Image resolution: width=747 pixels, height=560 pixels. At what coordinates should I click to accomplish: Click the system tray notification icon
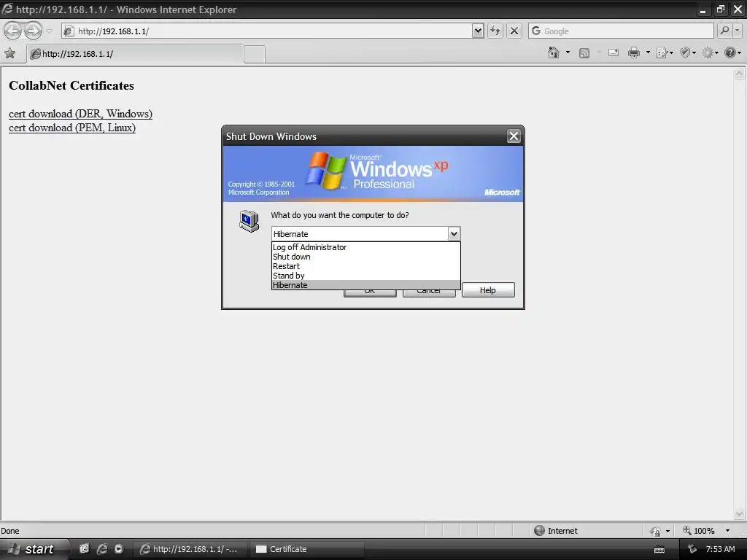692,549
